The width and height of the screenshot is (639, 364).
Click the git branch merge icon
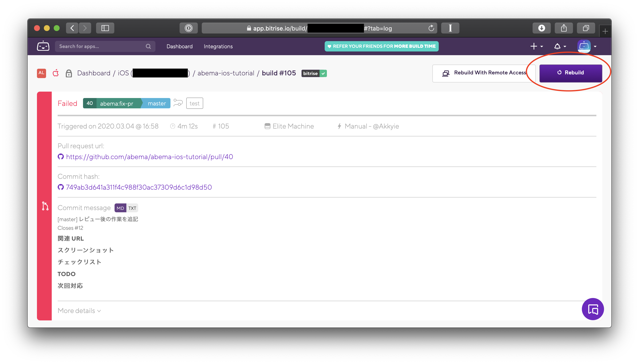pos(45,206)
